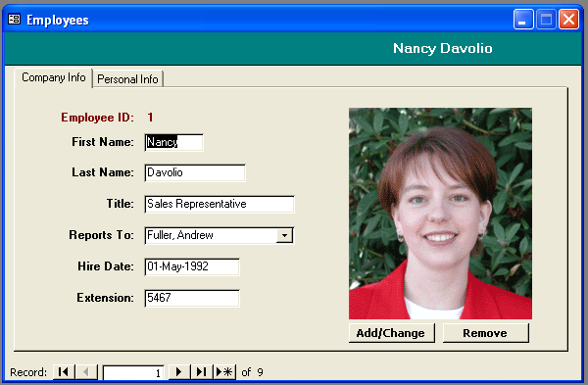Expand the Reports To dropdown arrow
The height and width of the screenshot is (385, 588).
point(284,235)
